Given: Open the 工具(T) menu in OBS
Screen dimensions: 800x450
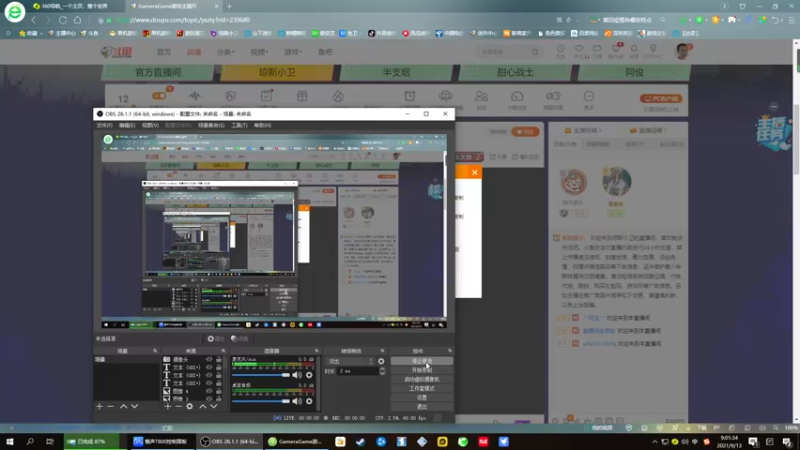Looking at the screenshot, I should 239,126.
